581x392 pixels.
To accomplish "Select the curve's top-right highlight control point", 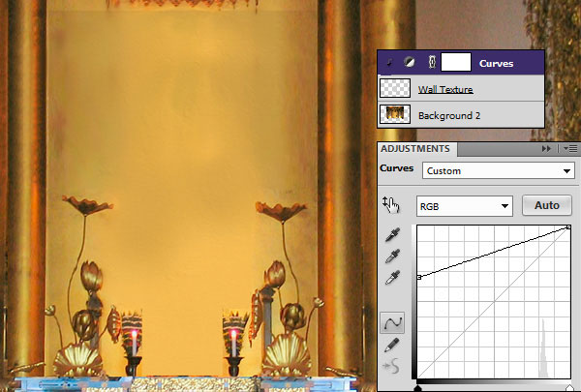I will click(x=568, y=226).
